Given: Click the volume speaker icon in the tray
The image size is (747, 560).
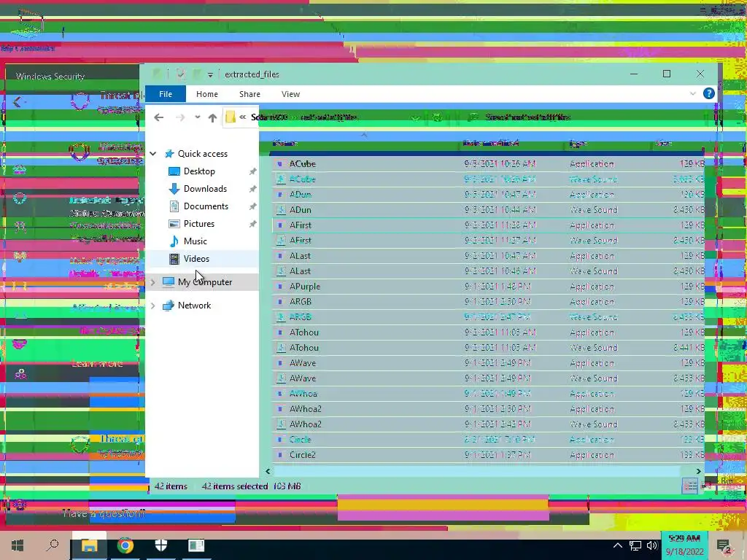Looking at the screenshot, I should (651, 545).
